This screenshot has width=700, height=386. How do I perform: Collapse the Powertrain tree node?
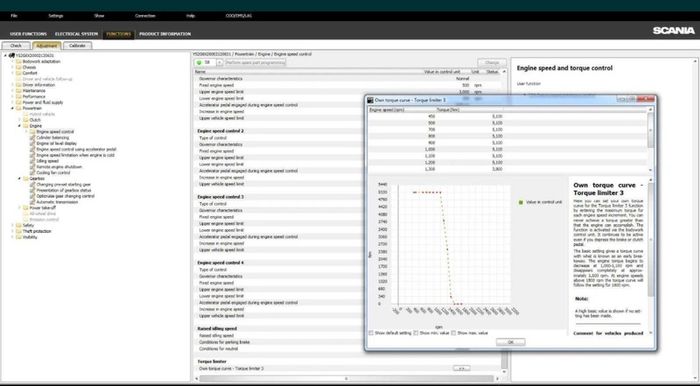[x=12, y=108]
